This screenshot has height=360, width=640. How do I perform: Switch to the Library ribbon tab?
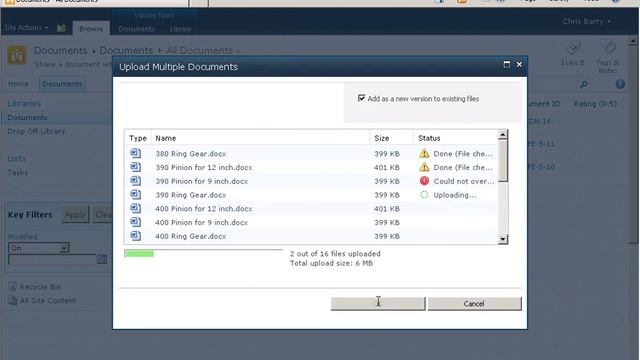pos(180,29)
